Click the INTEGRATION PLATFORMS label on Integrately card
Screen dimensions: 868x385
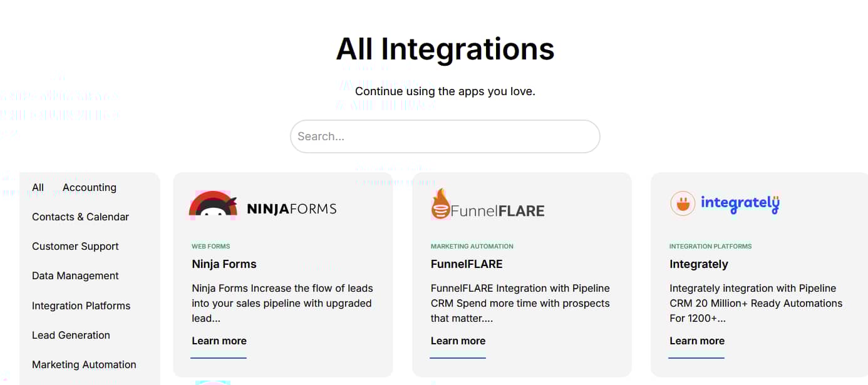click(x=711, y=246)
